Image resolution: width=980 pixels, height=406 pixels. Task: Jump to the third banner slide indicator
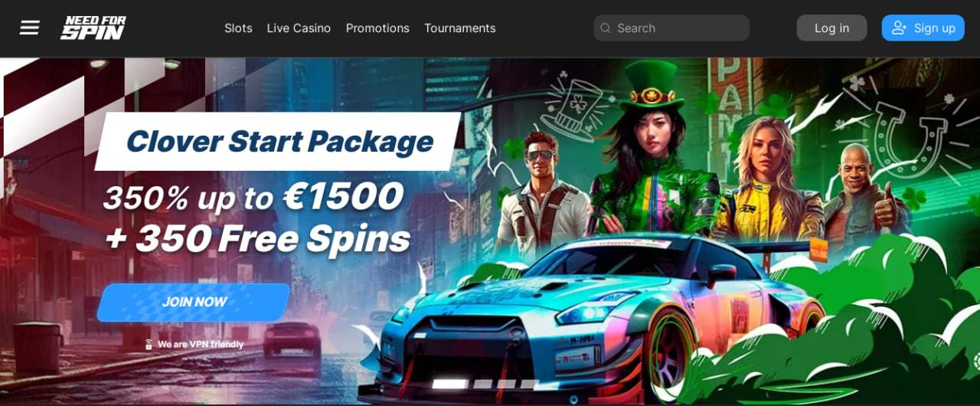click(x=506, y=384)
